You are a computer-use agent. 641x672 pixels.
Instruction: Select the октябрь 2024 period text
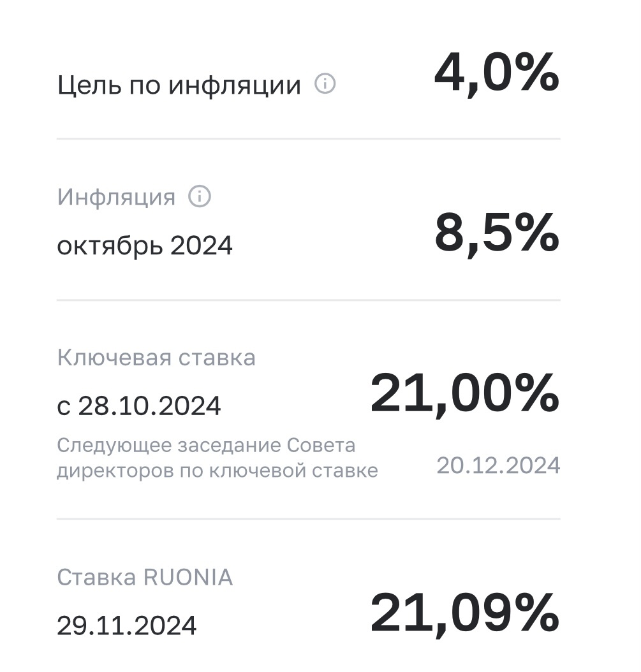click(145, 245)
